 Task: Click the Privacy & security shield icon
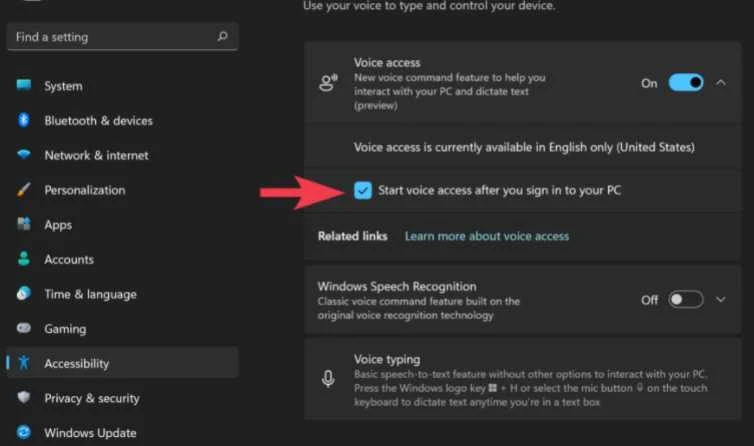tap(24, 397)
